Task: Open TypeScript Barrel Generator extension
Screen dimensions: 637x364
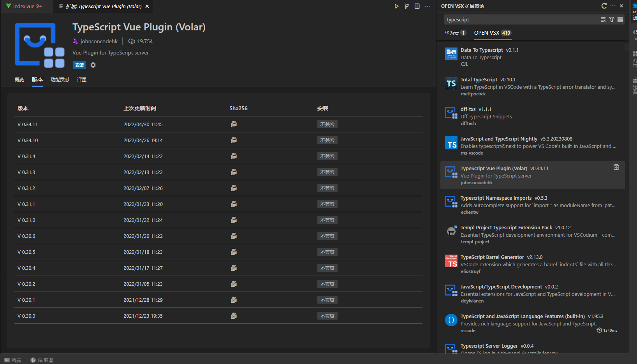Action: 533,264
